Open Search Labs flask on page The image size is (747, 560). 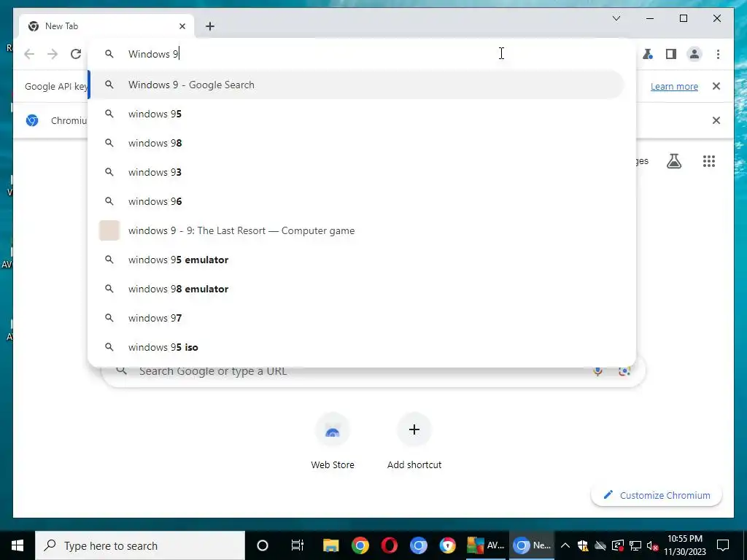click(673, 161)
